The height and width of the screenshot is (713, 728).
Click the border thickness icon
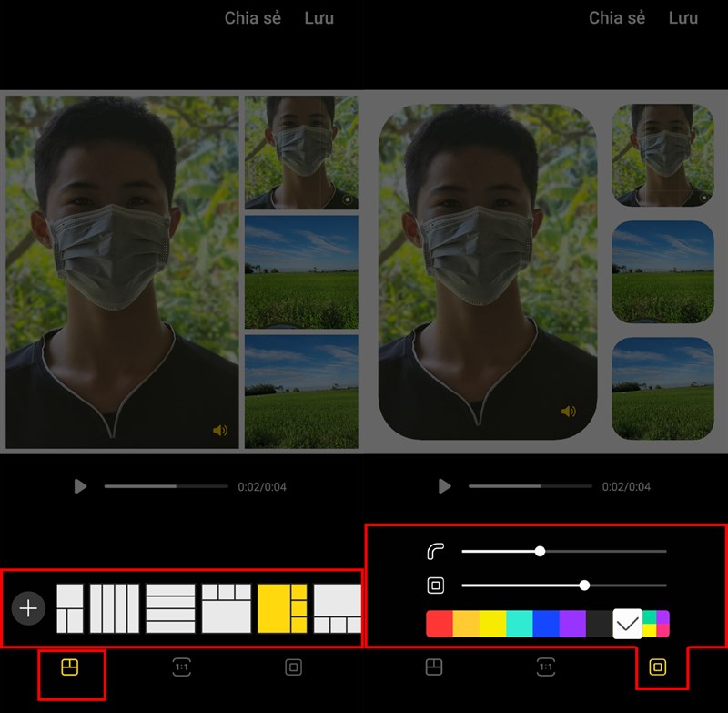pyautogui.click(x=436, y=586)
